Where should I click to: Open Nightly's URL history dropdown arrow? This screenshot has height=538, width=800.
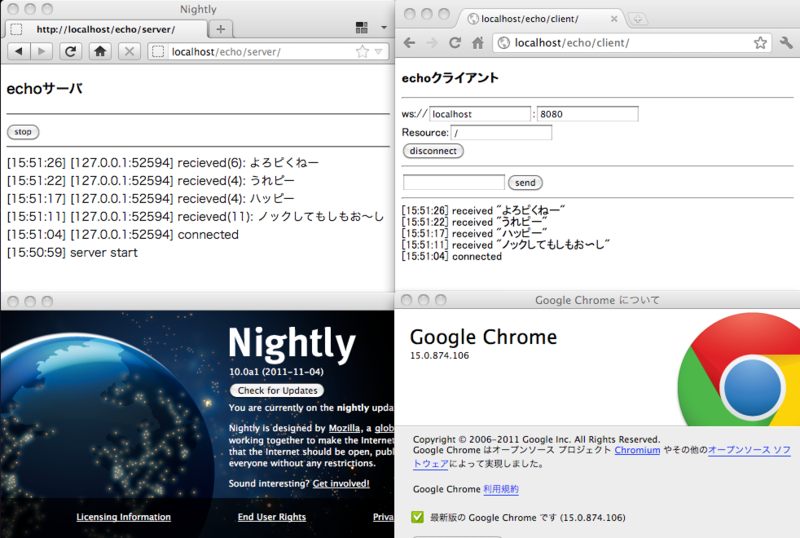click(379, 52)
